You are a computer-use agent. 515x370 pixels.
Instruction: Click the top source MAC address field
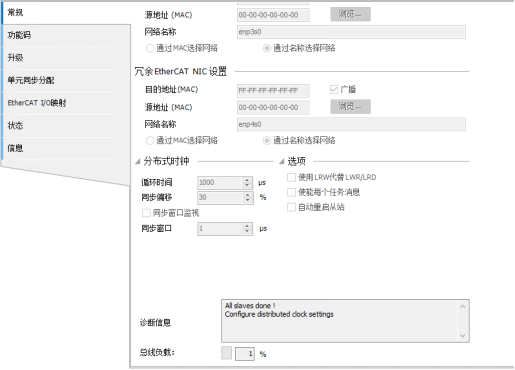click(273, 15)
